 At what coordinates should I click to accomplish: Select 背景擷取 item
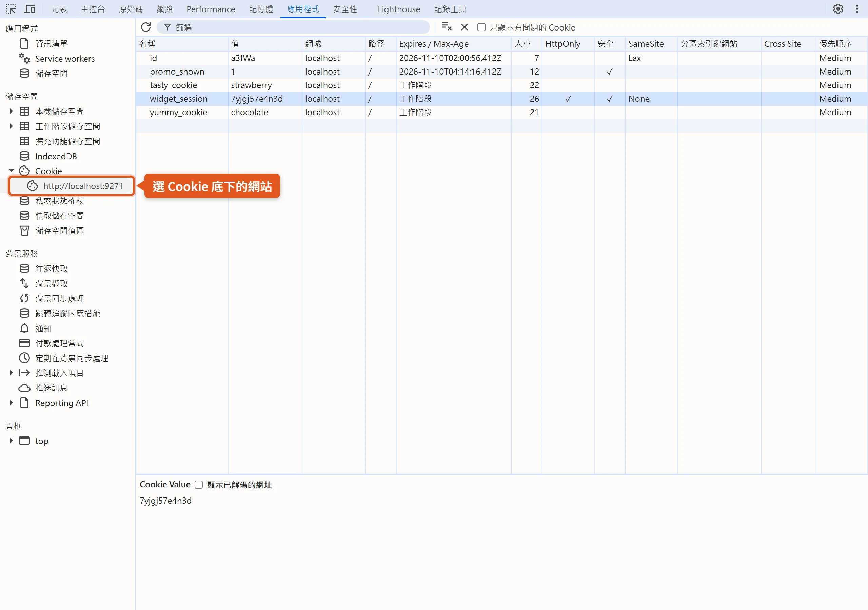(x=52, y=283)
